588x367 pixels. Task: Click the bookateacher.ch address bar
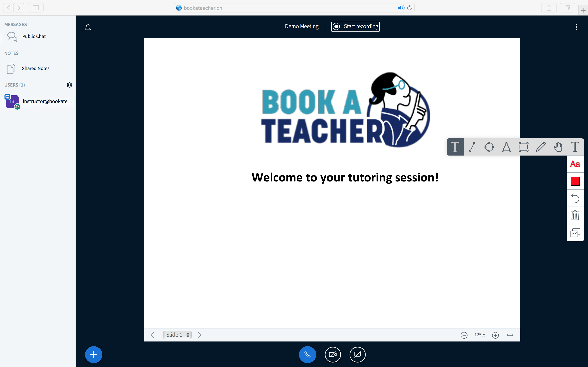pyautogui.click(x=294, y=8)
